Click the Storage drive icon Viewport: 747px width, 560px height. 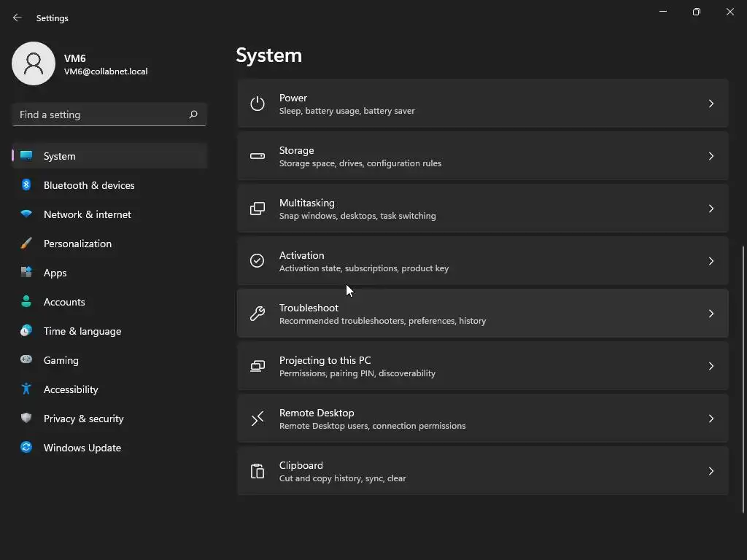tap(258, 156)
